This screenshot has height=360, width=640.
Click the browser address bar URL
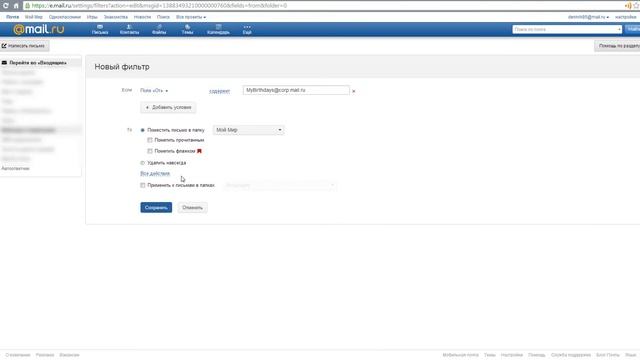159,6
